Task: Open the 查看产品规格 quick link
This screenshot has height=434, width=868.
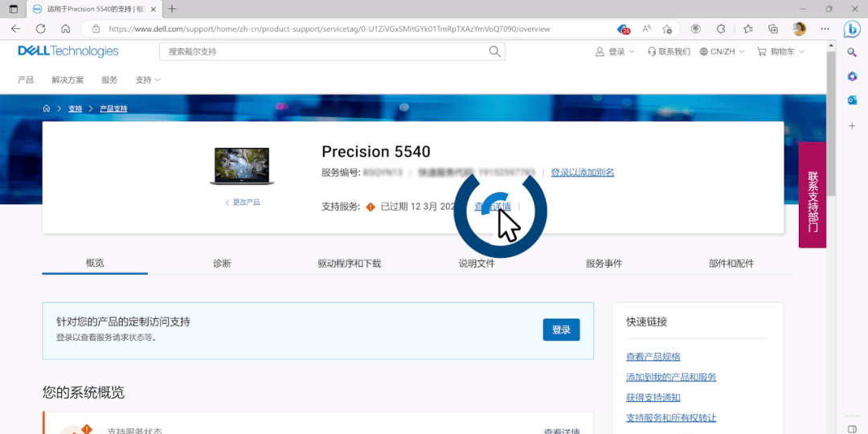Action: click(653, 357)
